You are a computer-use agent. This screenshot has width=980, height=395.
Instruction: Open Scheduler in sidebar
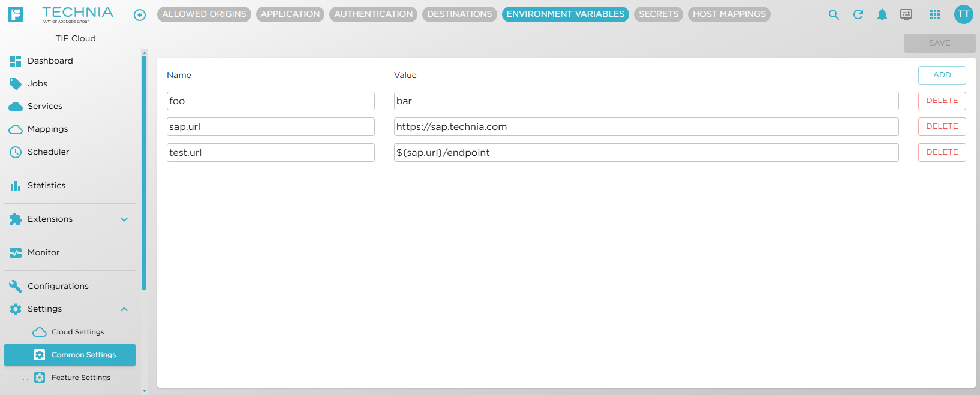(x=70, y=152)
